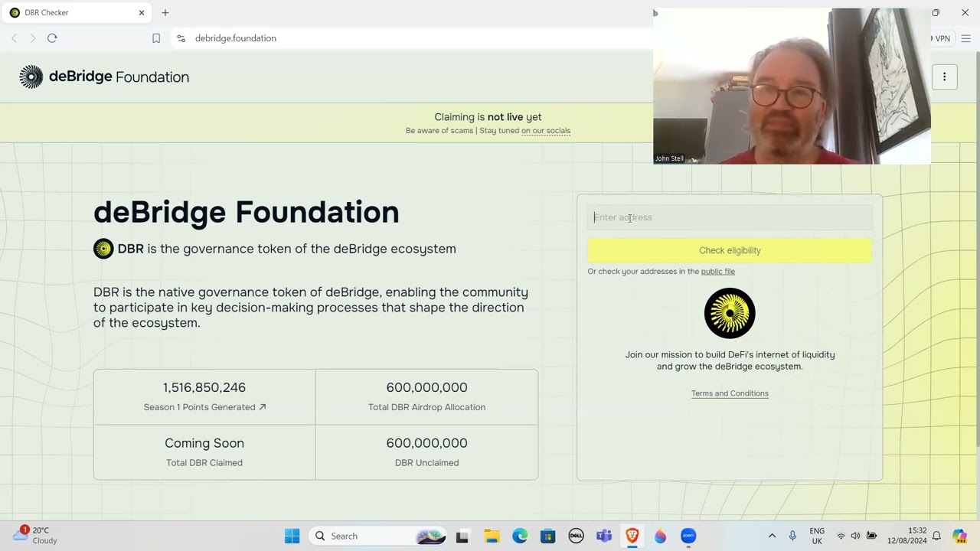
Task: Switch to the Brave browser taskbar icon
Action: pos(632,536)
